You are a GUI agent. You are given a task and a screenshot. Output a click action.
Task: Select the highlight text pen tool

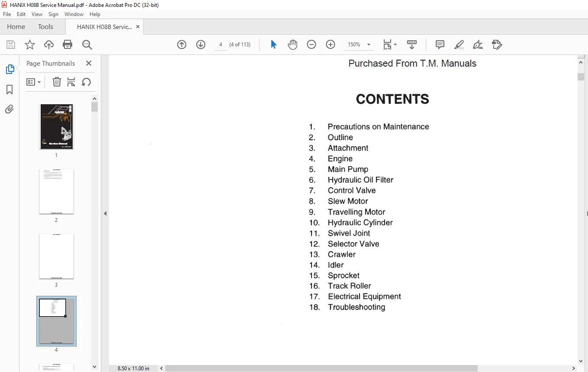click(459, 45)
